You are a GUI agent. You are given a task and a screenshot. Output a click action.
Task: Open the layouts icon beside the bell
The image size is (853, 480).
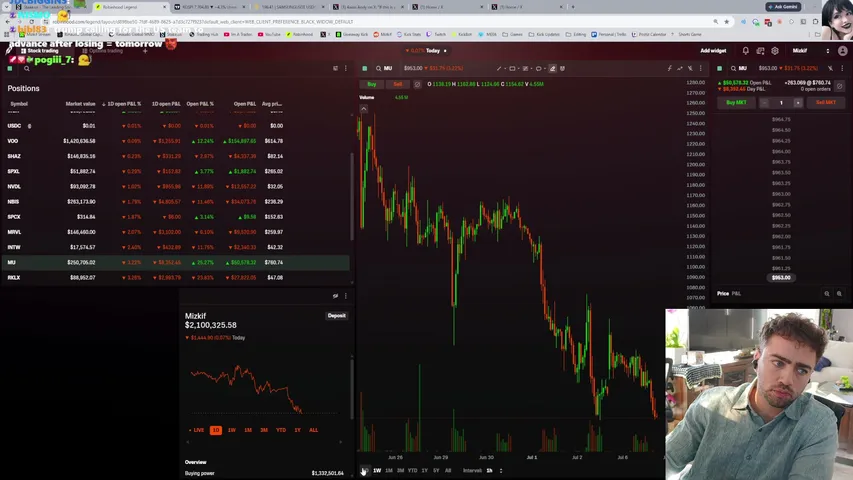760,51
